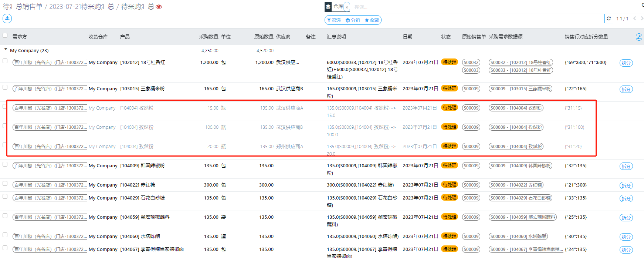Go to 待汇总销售单 breadcrumb
This screenshot has width=644, height=258.
click(x=23, y=7)
